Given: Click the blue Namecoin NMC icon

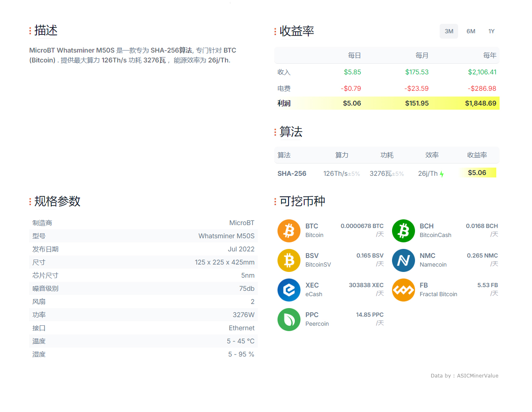Looking at the screenshot, I should coord(404,260).
